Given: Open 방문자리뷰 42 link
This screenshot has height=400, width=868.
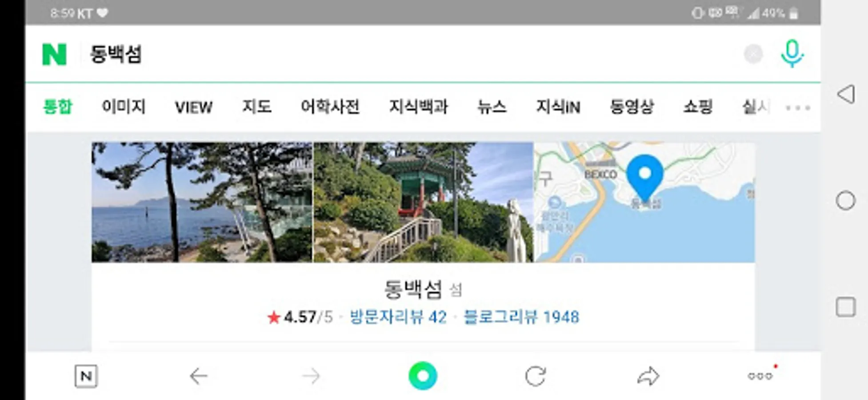Looking at the screenshot, I should click(x=398, y=317).
